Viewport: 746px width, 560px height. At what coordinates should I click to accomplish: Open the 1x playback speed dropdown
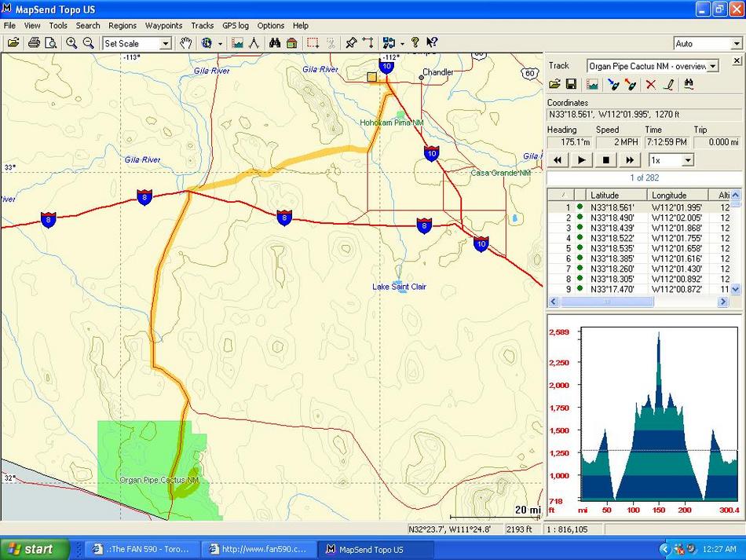coord(687,160)
